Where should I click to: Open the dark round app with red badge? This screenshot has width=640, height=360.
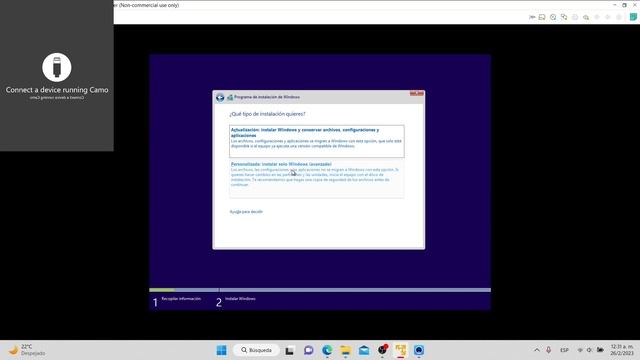coord(382,350)
